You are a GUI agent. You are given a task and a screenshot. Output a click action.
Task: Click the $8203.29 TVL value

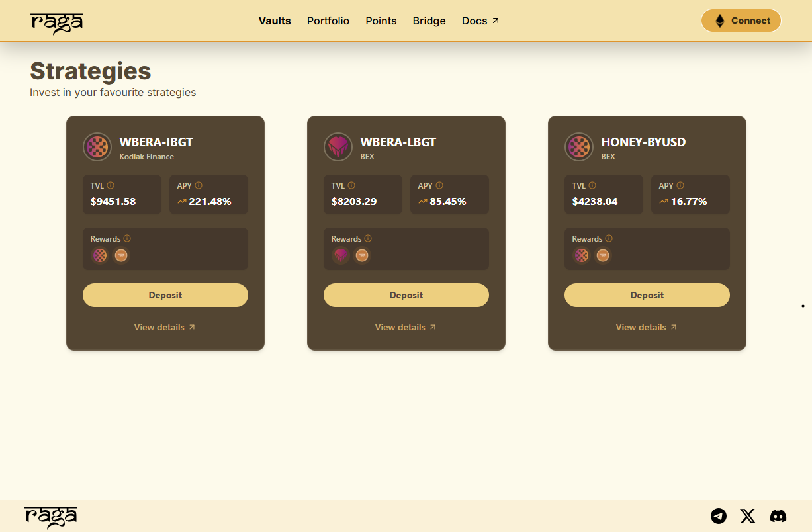tap(354, 202)
